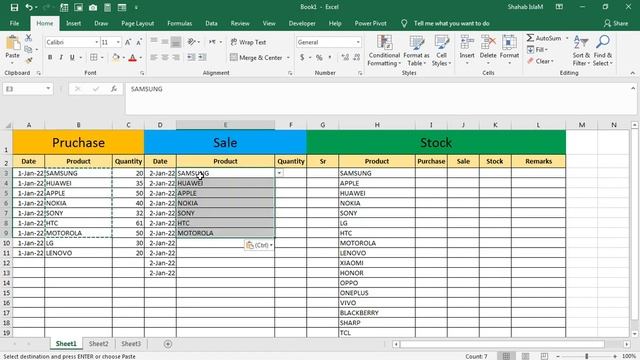
Task: Open the Paste Options (Ctrl) button
Action: [259, 245]
